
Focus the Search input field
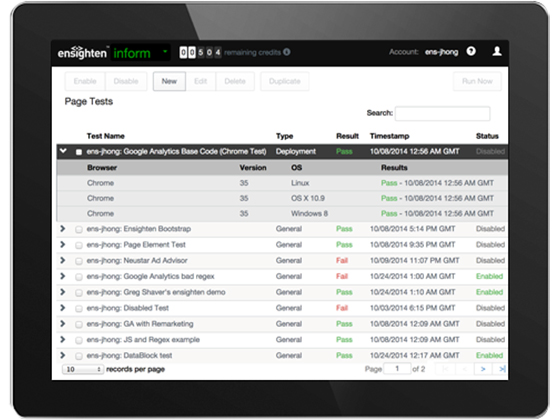[442, 113]
